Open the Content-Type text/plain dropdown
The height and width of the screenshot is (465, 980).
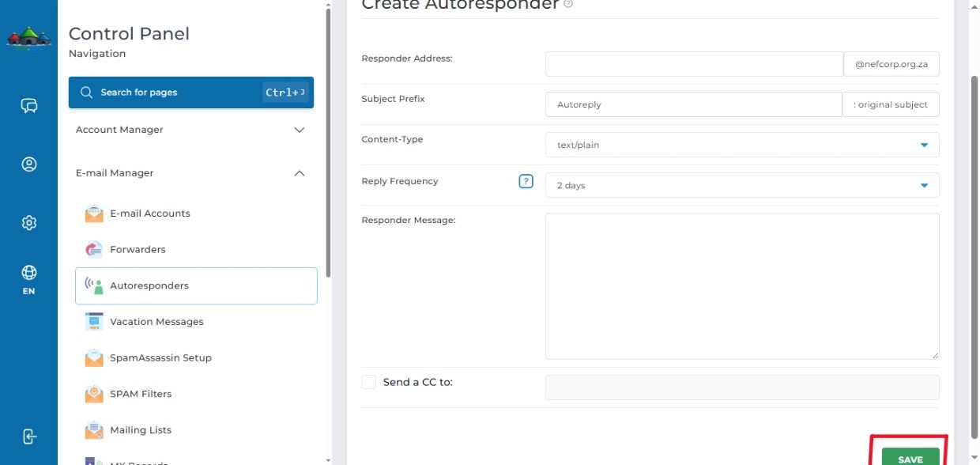[x=742, y=145]
